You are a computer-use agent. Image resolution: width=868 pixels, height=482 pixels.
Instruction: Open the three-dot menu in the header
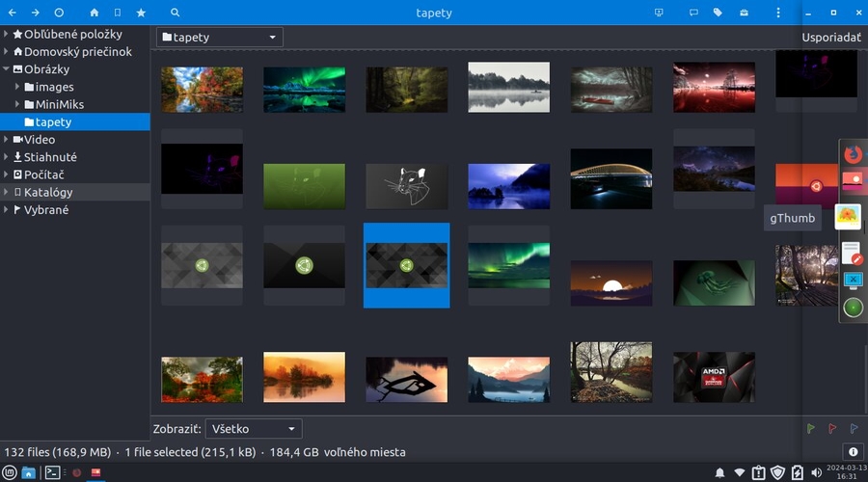(778, 13)
